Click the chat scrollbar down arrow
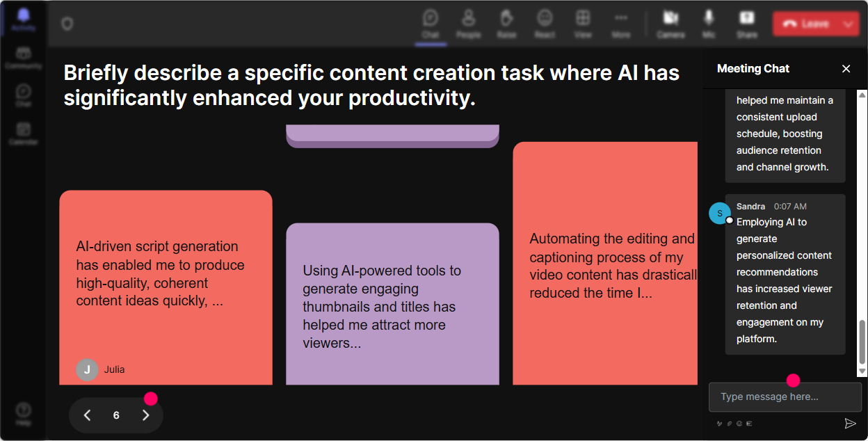This screenshot has height=441, width=868. pos(862,372)
